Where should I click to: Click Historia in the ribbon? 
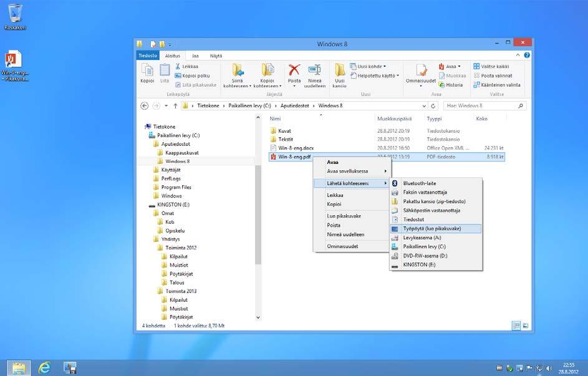coord(451,85)
